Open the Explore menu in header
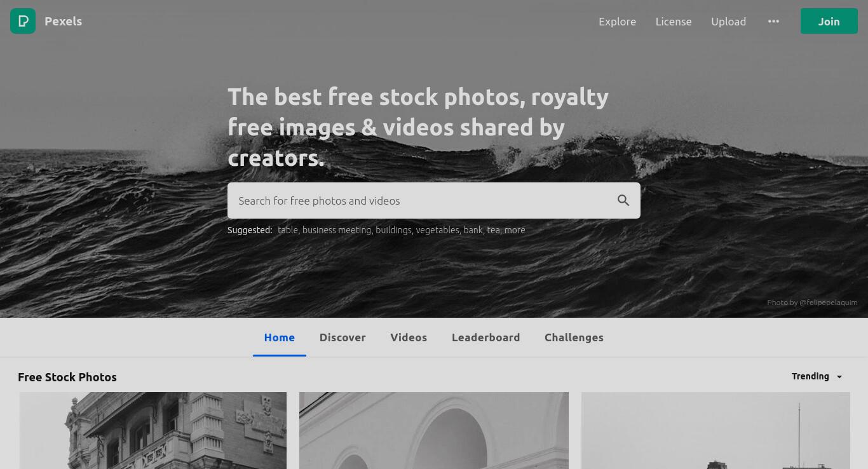The height and width of the screenshot is (469, 868). click(x=617, y=21)
